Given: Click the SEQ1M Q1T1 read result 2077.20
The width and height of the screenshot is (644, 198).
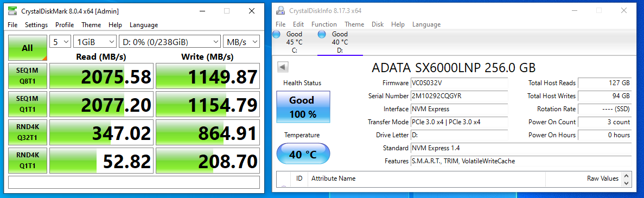Looking at the screenshot, I should pos(101,104).
